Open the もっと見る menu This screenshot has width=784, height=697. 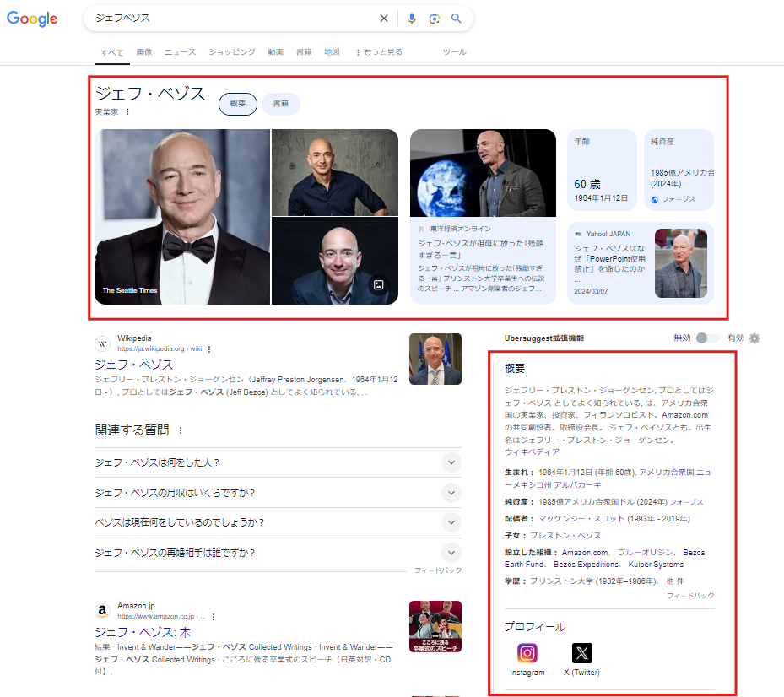(379, 52)
